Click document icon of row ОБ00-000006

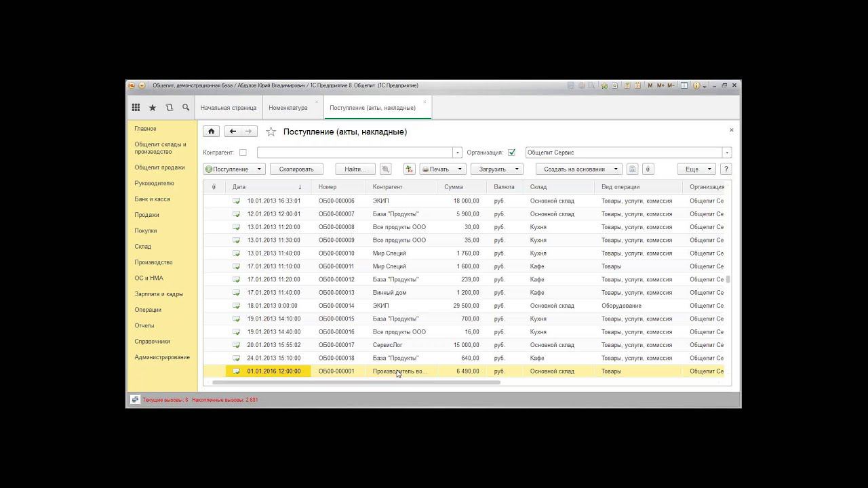click(236, 201)
